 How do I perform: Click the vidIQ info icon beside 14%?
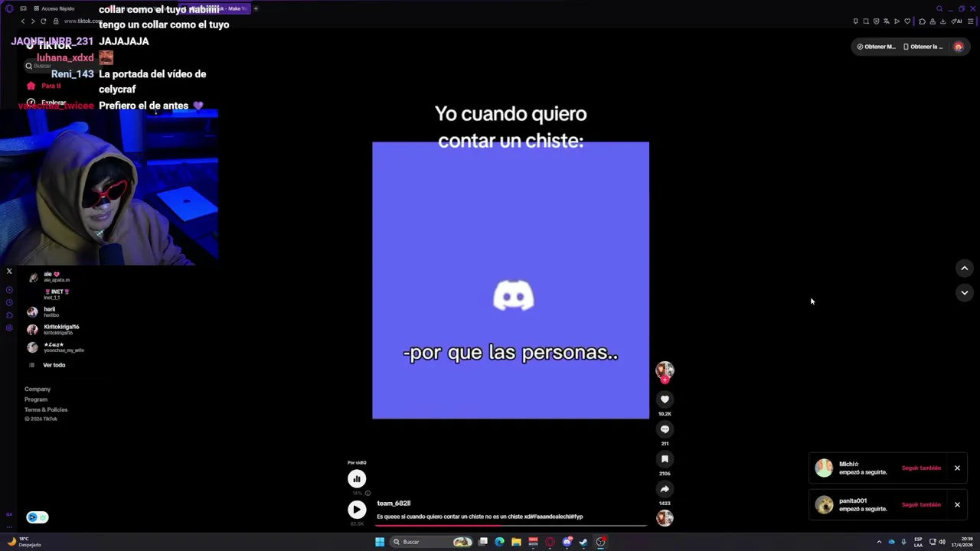(367, 494)
